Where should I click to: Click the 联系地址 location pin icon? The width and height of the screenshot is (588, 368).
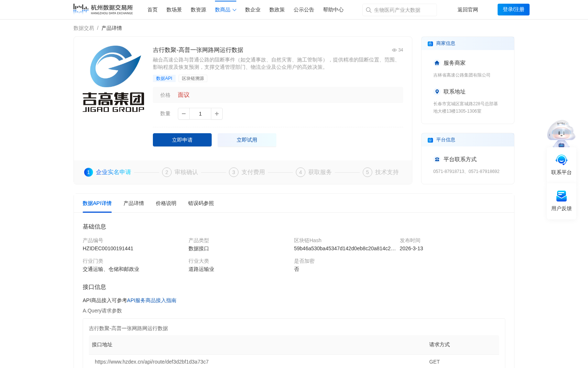click(437, 92)
